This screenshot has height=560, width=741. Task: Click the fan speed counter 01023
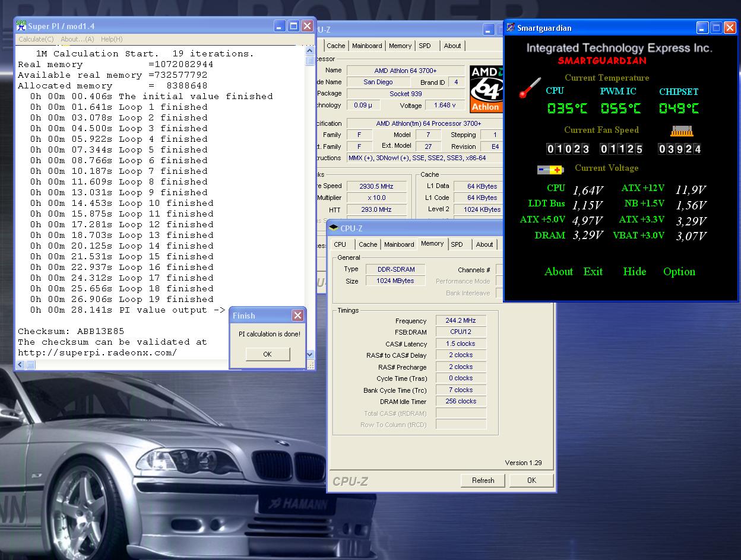(568, 149)
